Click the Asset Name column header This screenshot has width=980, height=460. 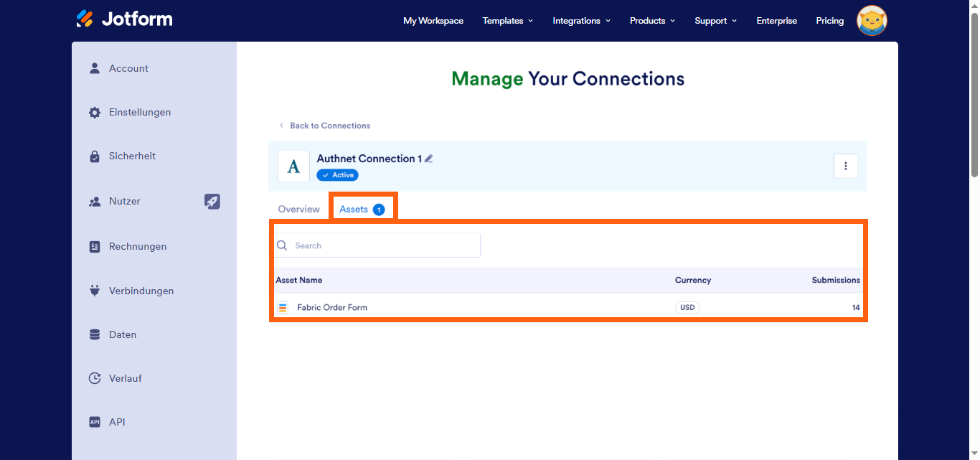click(x=299, y=280)
